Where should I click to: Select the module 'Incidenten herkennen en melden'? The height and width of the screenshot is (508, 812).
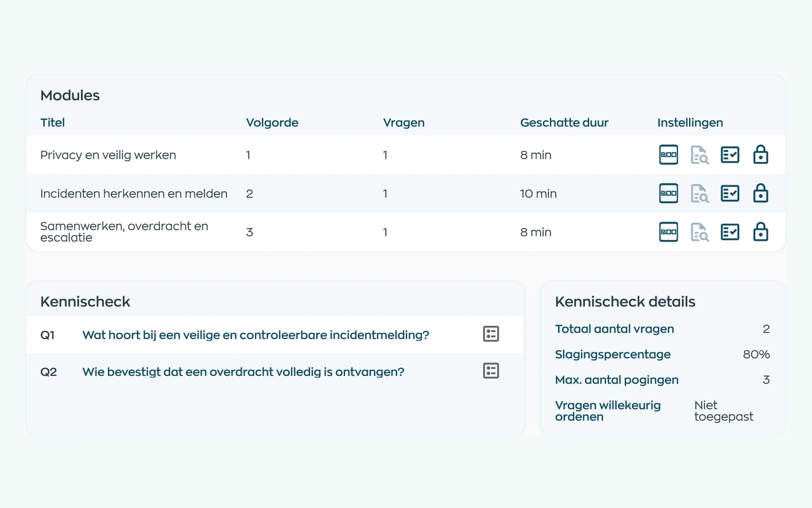pyautogui.click(x=134, y=194)
